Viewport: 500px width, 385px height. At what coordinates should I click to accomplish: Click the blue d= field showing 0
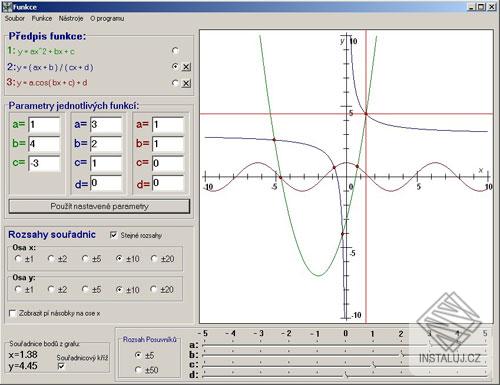tap(106, 183)
